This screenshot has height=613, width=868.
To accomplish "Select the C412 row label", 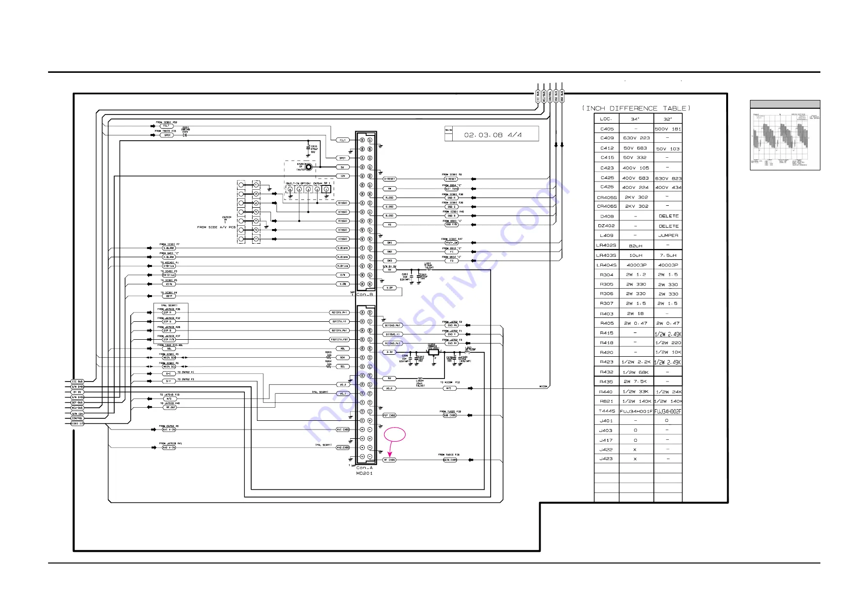I will coord(607,148).
